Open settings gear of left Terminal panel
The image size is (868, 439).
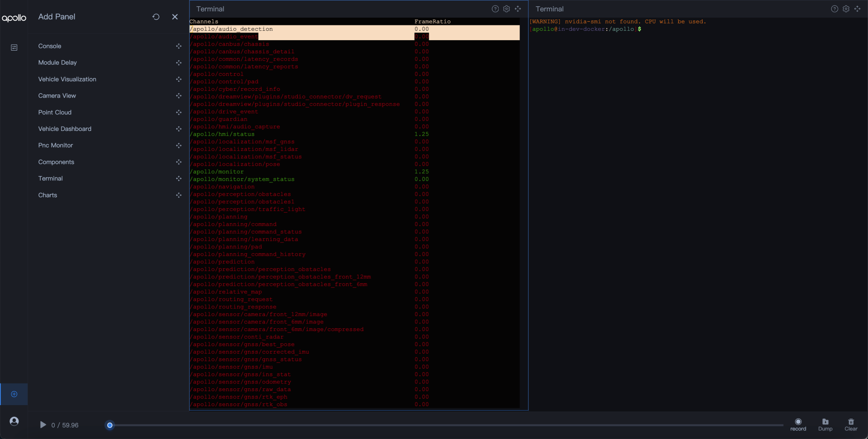point(506,9)
